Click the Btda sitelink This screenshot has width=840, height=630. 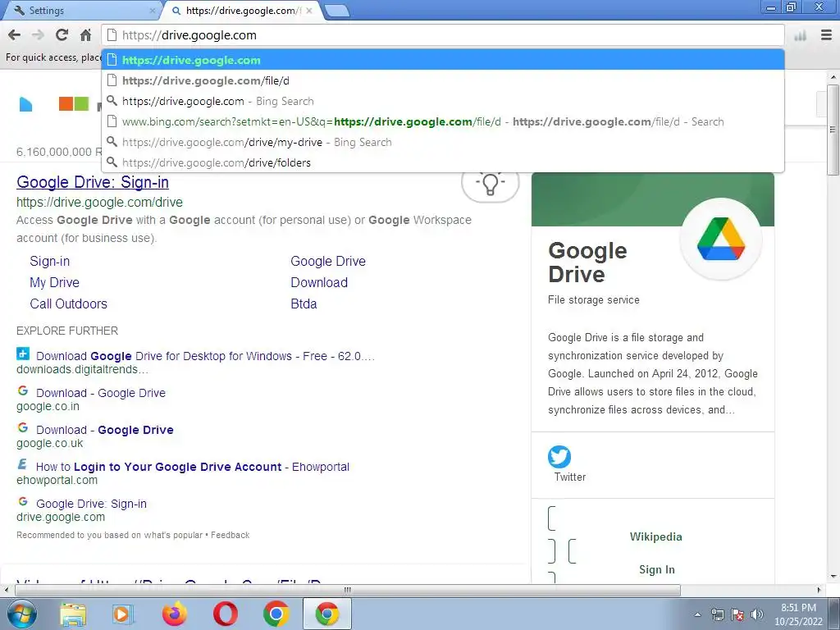[x=304, y=304]
